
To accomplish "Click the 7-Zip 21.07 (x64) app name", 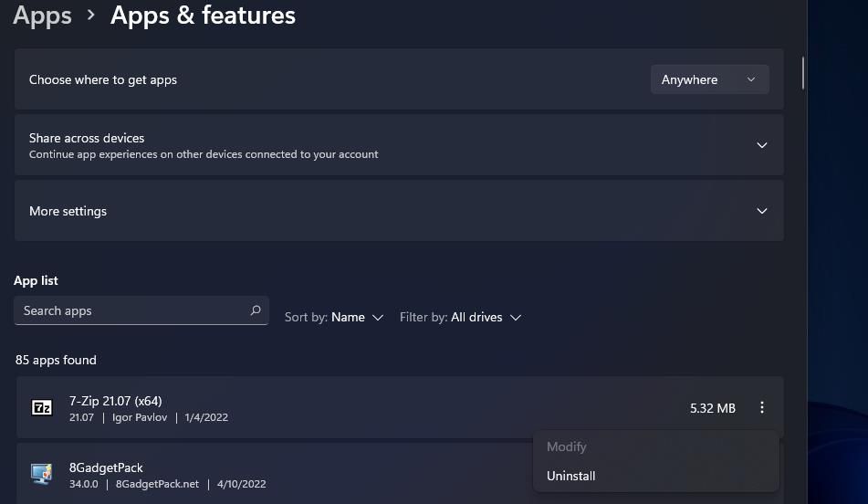I will [116, 401].
